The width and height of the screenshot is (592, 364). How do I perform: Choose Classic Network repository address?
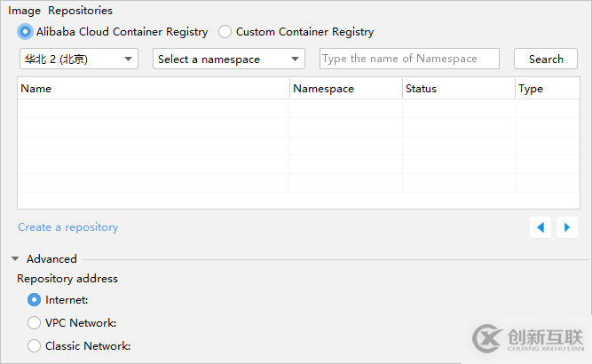35,346
